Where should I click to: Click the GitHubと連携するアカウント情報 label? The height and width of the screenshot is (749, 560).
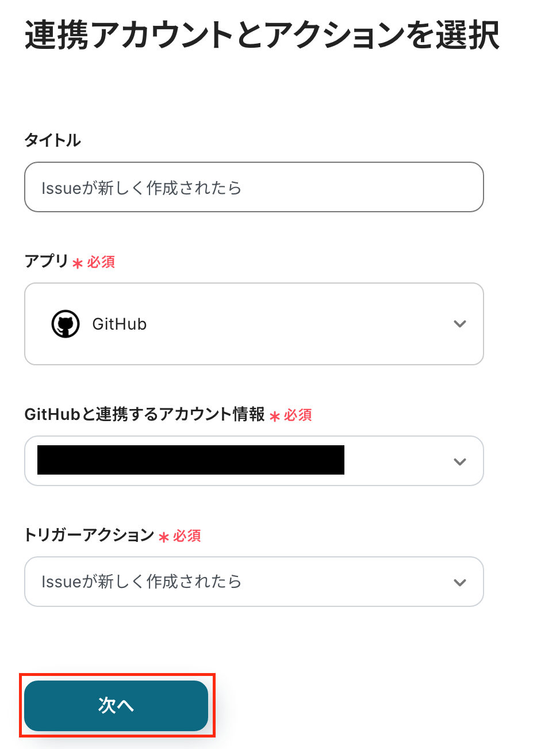(144, 414)
